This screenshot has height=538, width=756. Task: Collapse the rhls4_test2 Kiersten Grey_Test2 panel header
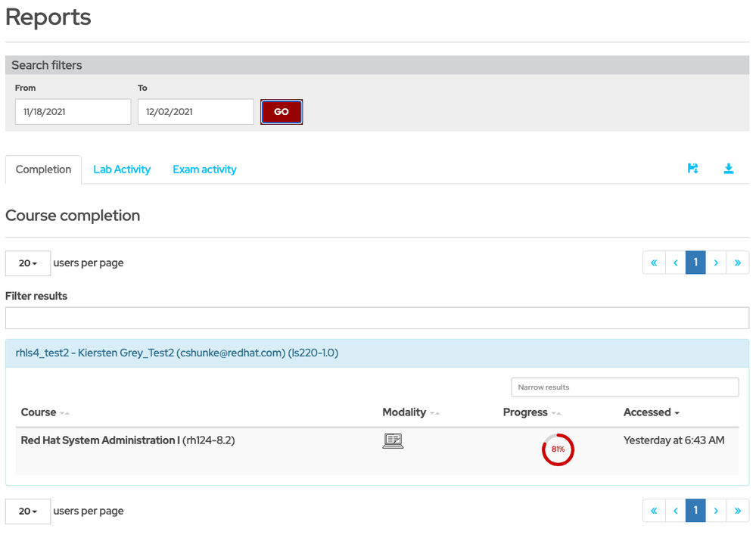(x=177, y=353)
